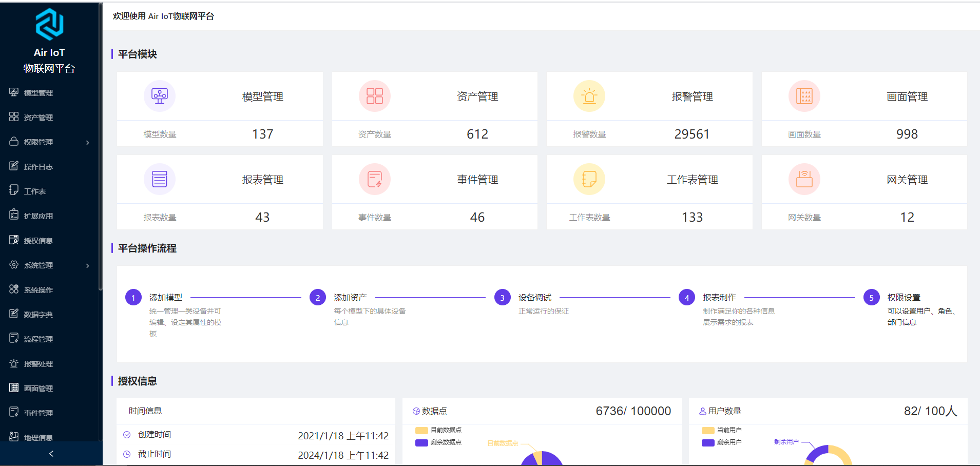Click the 事件管理 sidebar icon
The width and height of the screenshot is (980, 466).
pos(14,412)
